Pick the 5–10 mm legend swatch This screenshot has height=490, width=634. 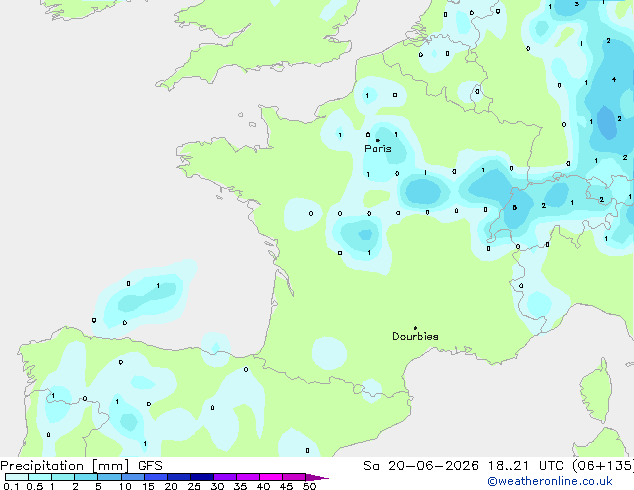pyautogui.click(x=109, y=477)
